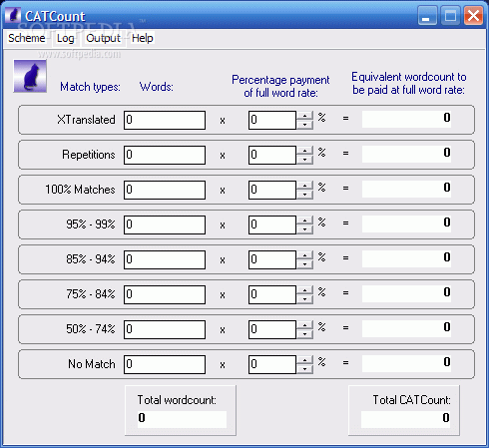Click the '100% Matches' row label
Screen dimensions: 489x448
point(80,190)
